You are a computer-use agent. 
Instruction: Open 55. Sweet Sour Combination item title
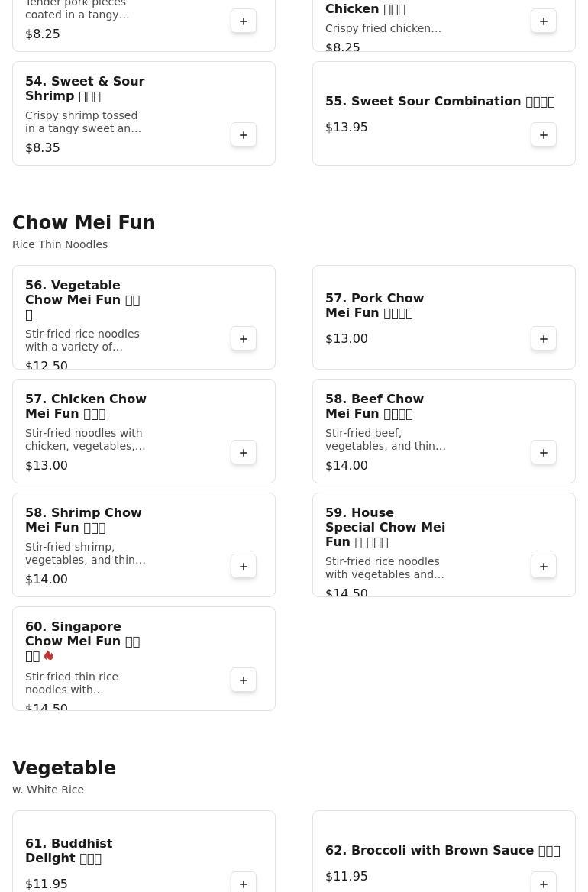click(440, 102)
